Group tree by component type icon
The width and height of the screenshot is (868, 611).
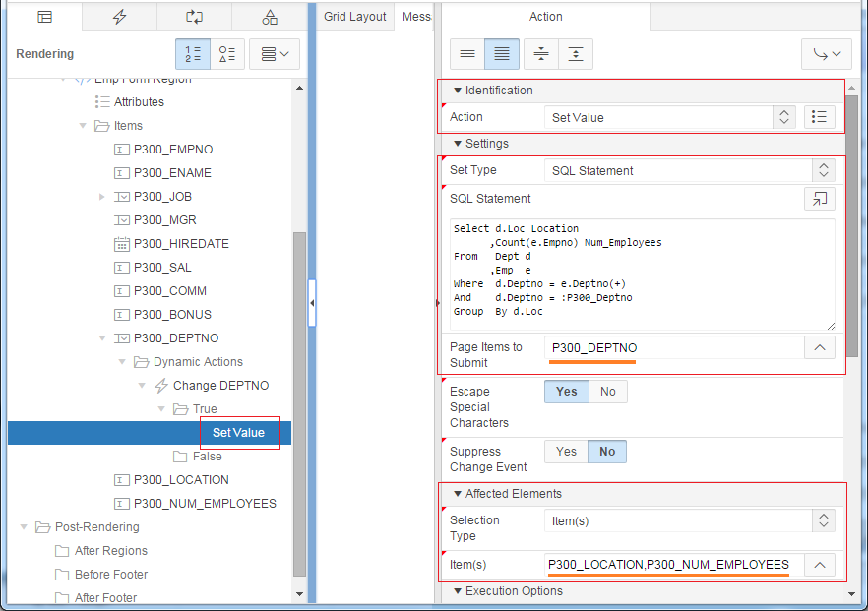tap(227, 54)
